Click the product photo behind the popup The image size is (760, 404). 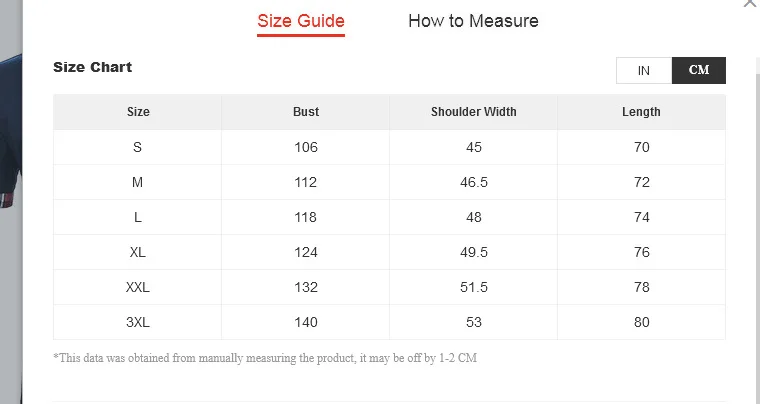point(10,150)
